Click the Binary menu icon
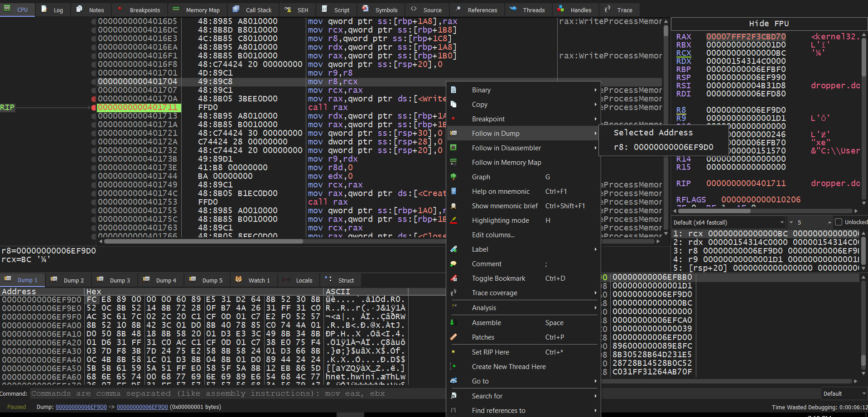The width and height of the screenshot is (868, 417). point(453,90)
